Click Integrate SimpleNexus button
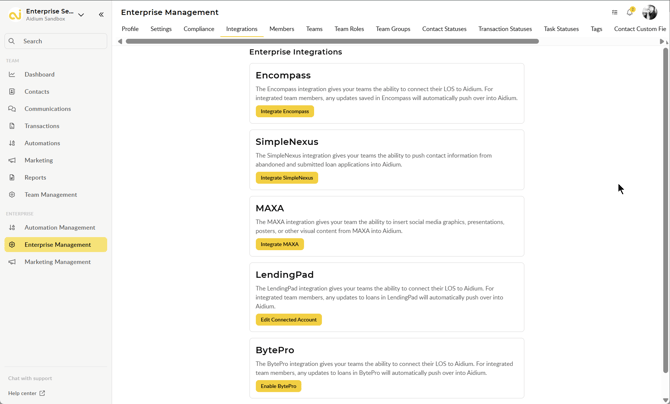The image size is (670, 404). [x=287, y=178]
